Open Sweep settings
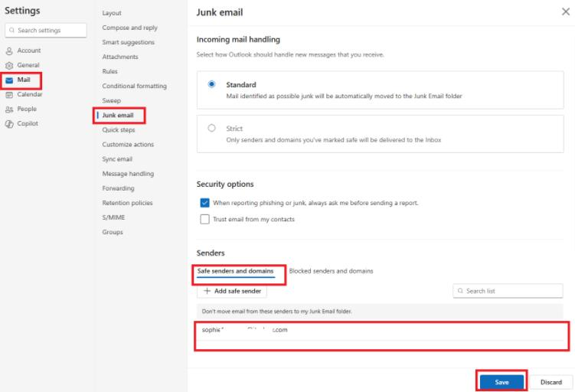 click(x=112, y=100)
